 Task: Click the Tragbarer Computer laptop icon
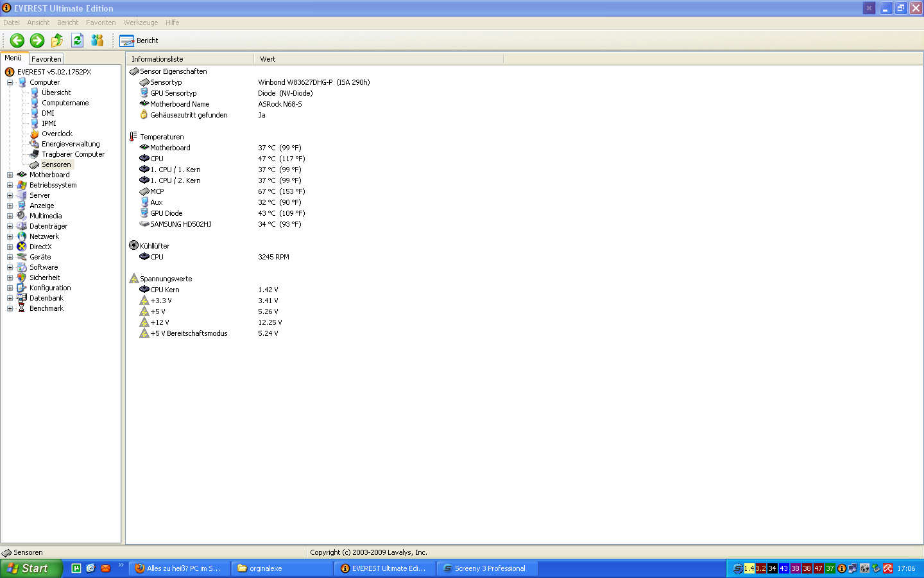point(35,154)
